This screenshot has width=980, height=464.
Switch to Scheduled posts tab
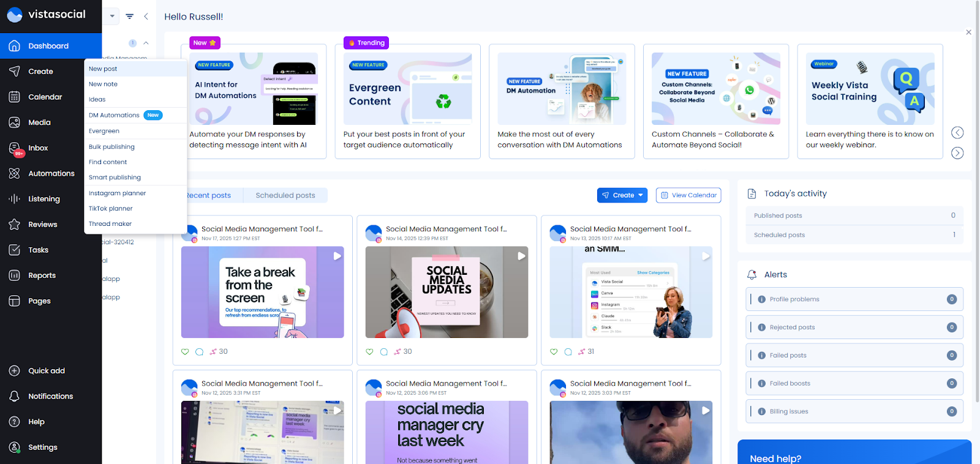click(x=285, y=195)
